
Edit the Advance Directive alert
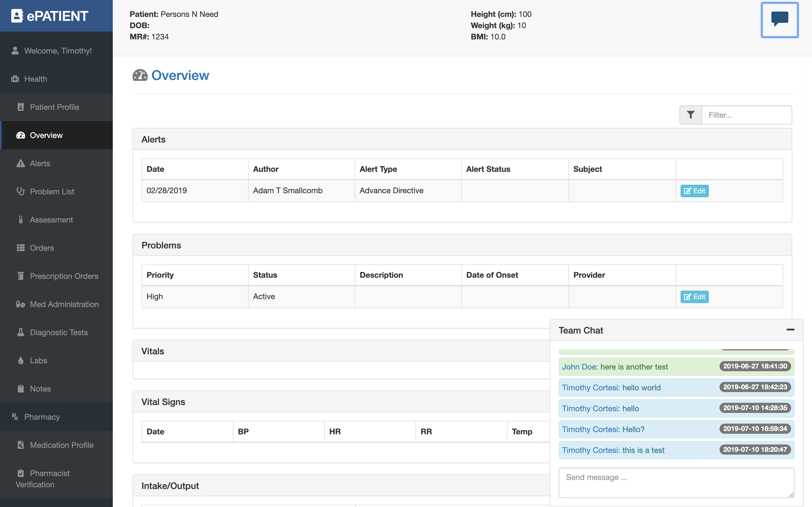coord(694,191)
